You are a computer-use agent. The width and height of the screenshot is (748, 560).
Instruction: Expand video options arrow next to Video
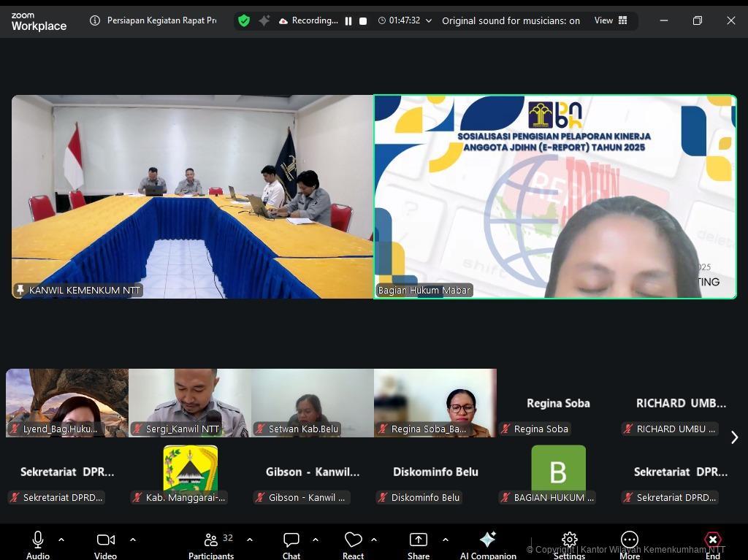pos(133,540)
